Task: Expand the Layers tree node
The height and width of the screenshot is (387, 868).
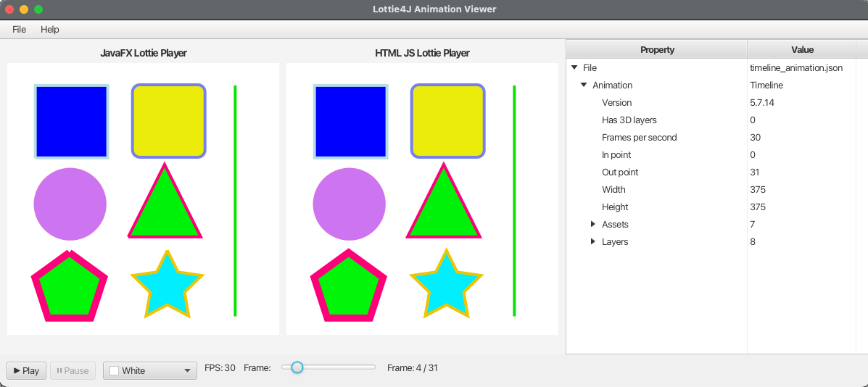Action: click(x=592, y=241)
